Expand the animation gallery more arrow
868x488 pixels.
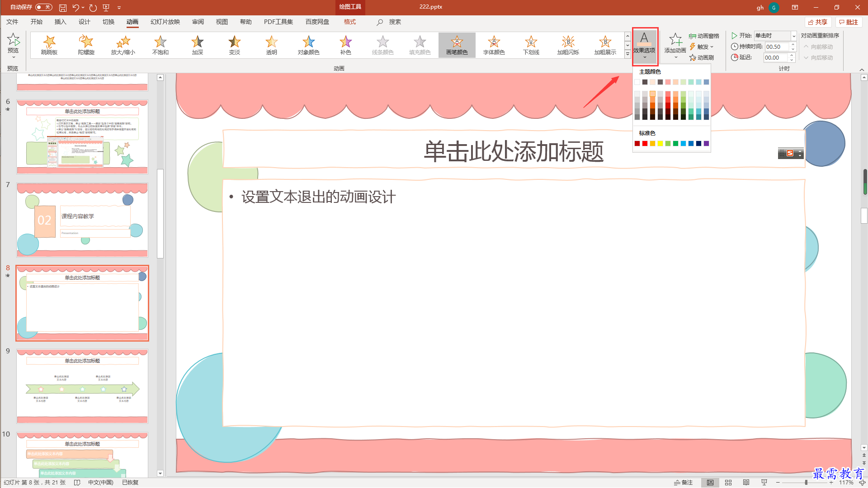point(627,54)
